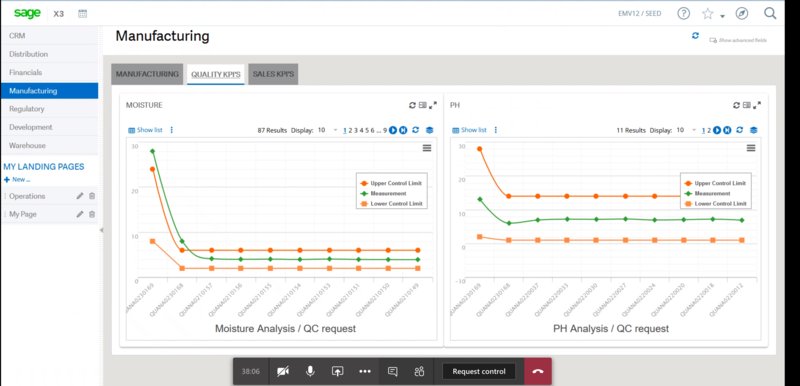Open MOISTURE vertical dots menu
Viewport: 800px width, 386px height.
[x=171, y=130]
